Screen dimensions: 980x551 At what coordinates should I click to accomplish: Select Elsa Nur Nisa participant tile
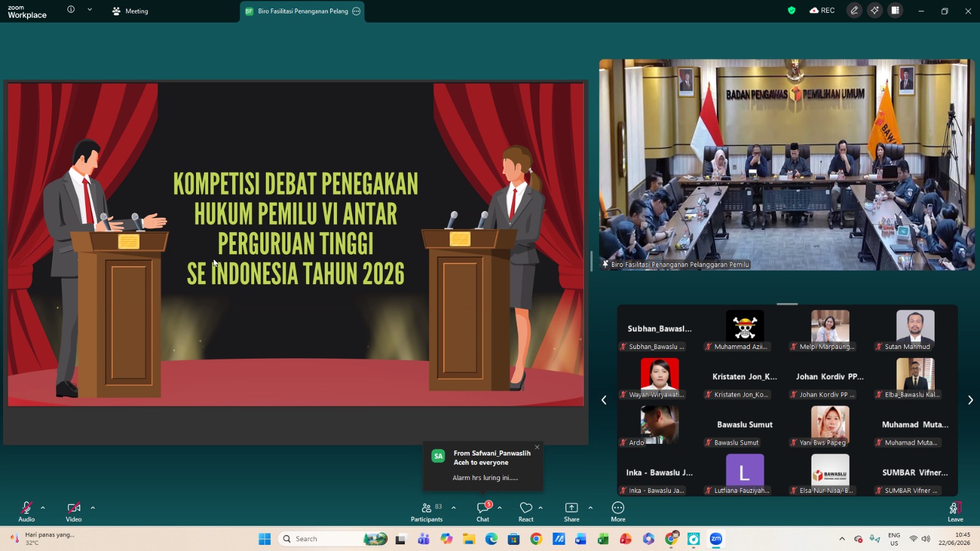[830, 474]
